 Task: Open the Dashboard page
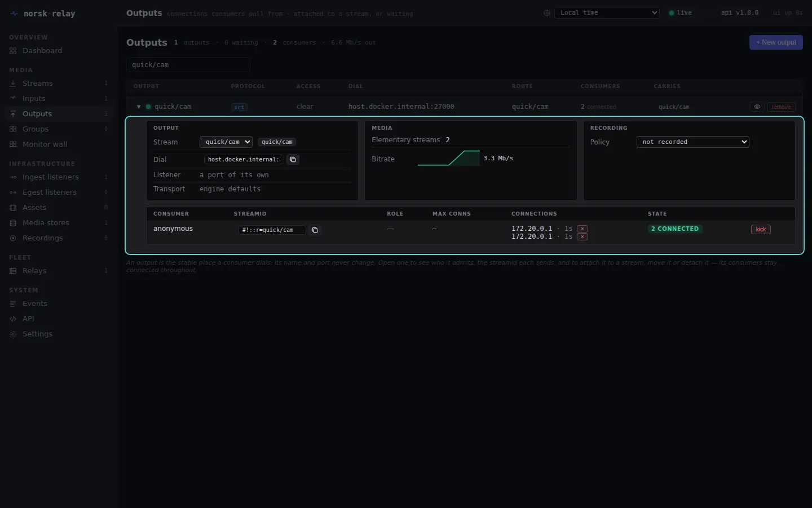click(42, 51)
